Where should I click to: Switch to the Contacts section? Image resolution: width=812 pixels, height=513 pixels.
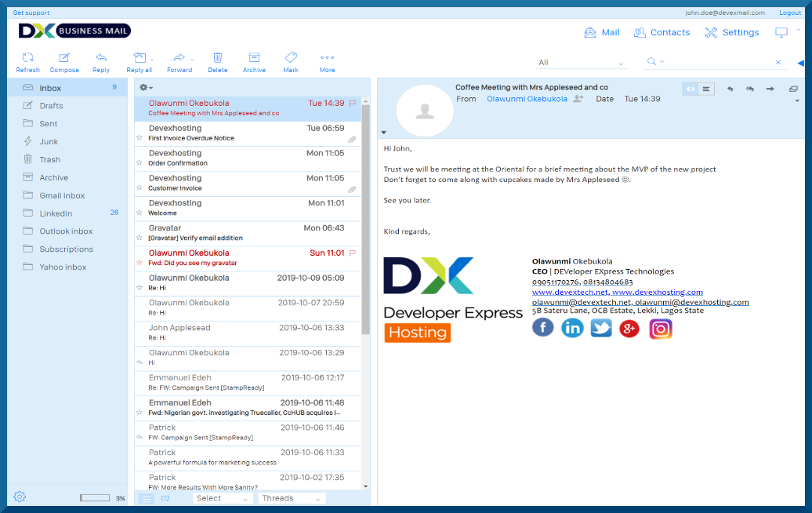662,32
